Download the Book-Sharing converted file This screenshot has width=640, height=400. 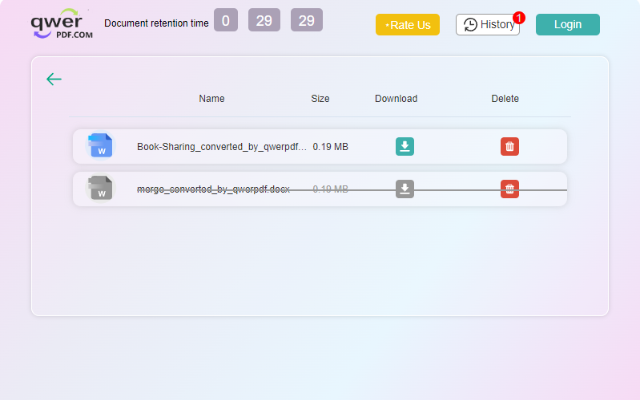coord(404,147)
